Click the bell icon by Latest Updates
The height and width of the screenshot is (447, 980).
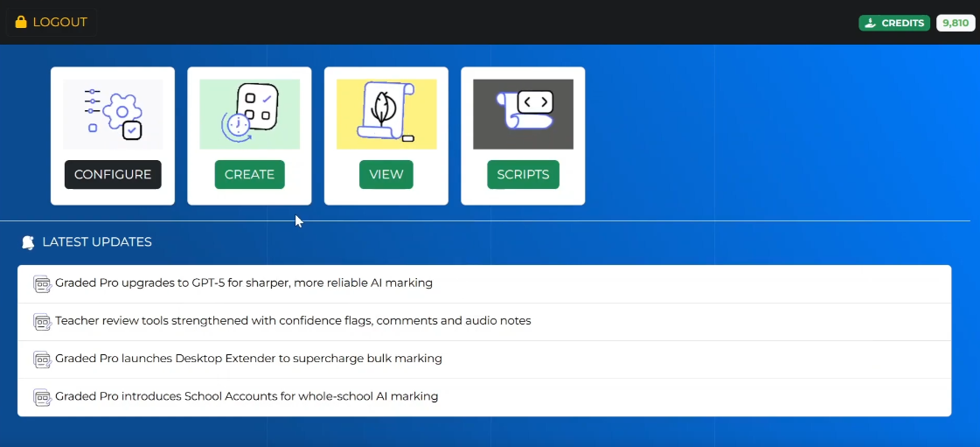(x=28, y=242)
